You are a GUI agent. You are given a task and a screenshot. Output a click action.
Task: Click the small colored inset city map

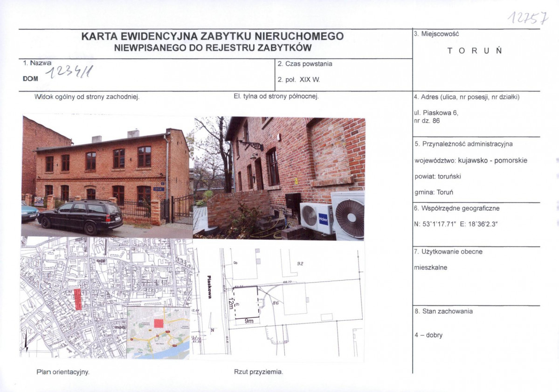click(159, 332)
